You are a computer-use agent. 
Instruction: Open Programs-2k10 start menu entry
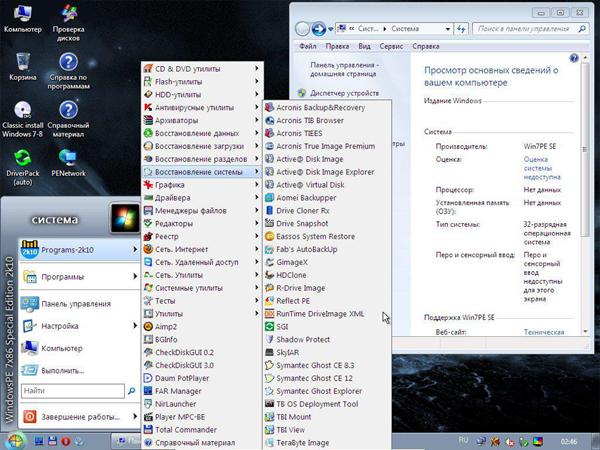[x=79, y=249]
